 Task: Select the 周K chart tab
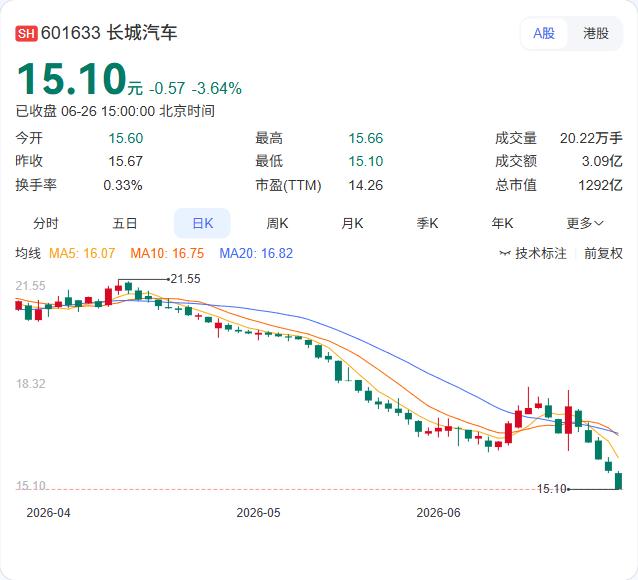point(277,223)
